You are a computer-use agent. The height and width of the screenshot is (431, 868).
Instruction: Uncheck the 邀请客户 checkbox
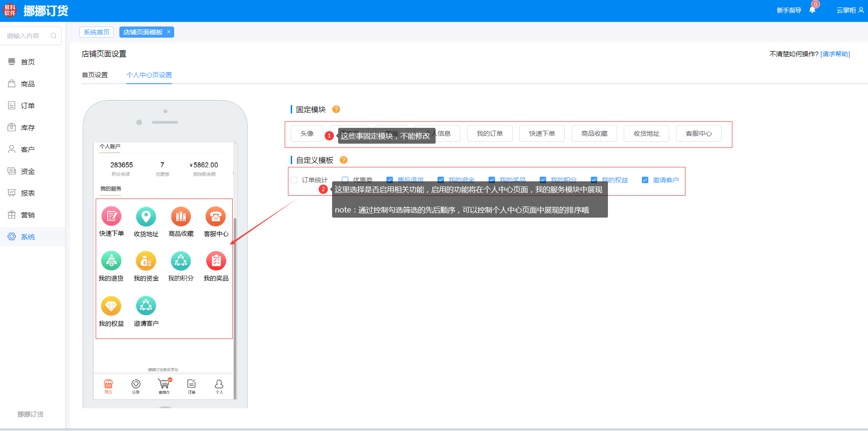pos(645,180)
